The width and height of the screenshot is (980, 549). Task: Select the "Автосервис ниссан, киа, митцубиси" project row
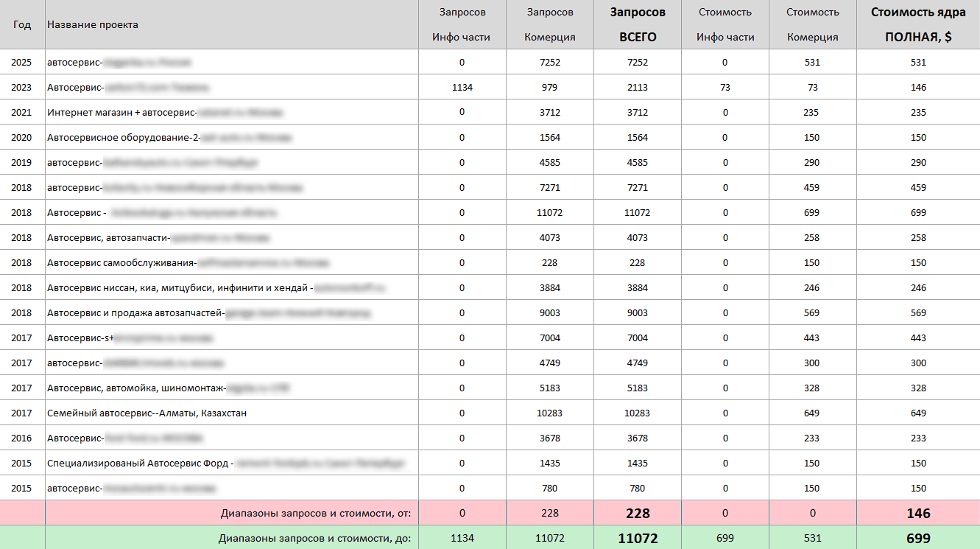[180, 288]
